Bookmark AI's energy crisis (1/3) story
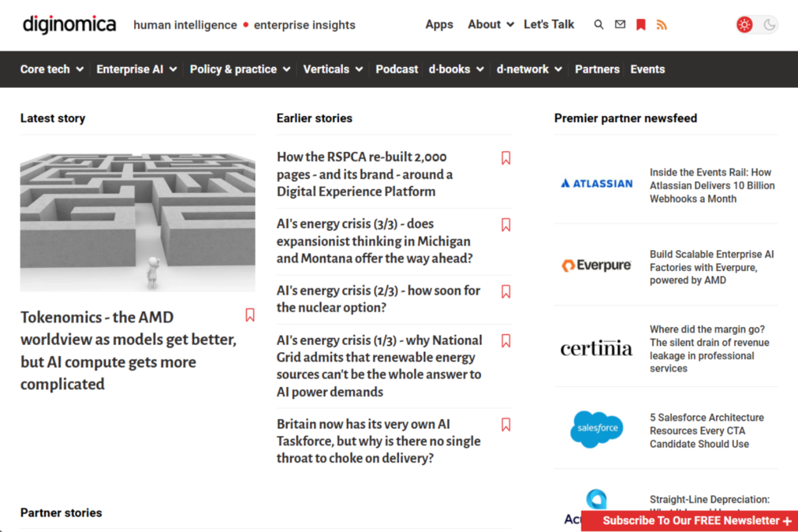The image size is (798, 532). (x=506, y=340)
